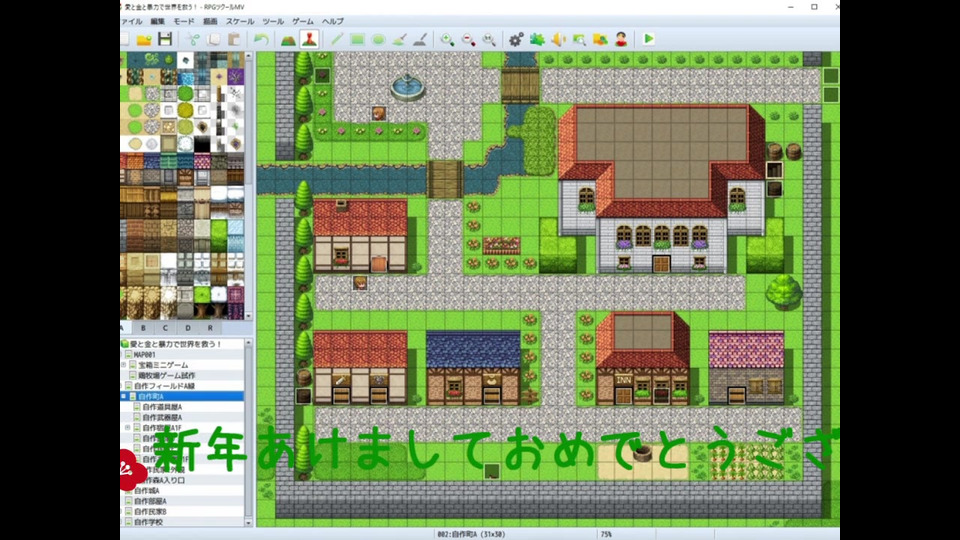Screen dimensions: 960x540
Task: Undo with the green arrow icon
Action: click(x=261, y=39)
